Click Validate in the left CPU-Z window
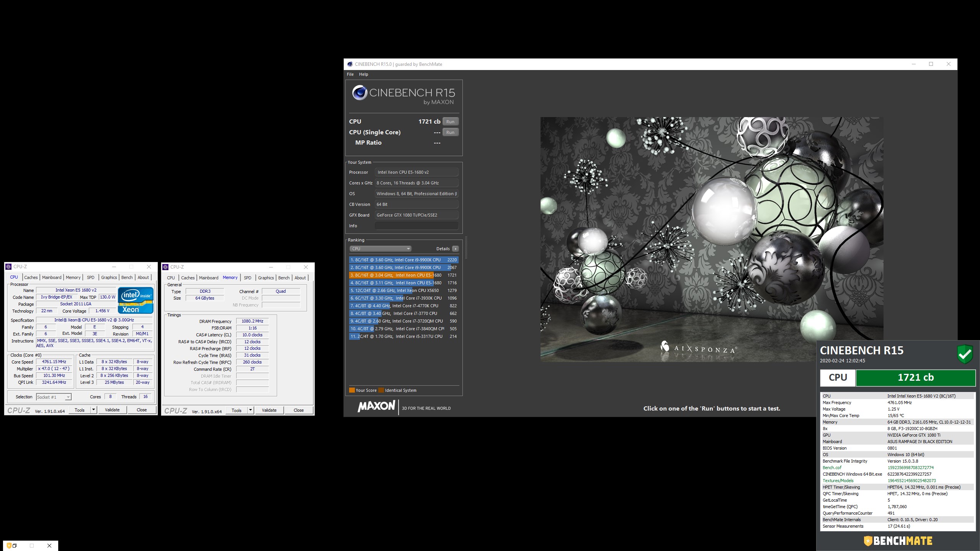Image resolution: width=980 pixels, height=551 pixels. tap(112, 410)
